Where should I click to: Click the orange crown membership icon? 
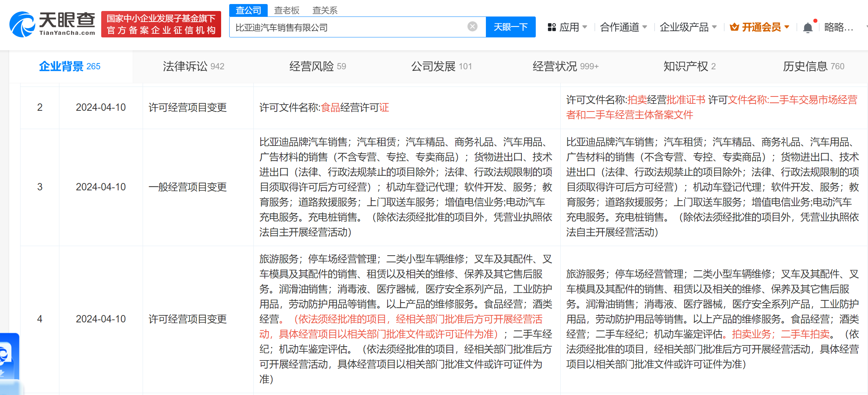[x=734, y=27]
